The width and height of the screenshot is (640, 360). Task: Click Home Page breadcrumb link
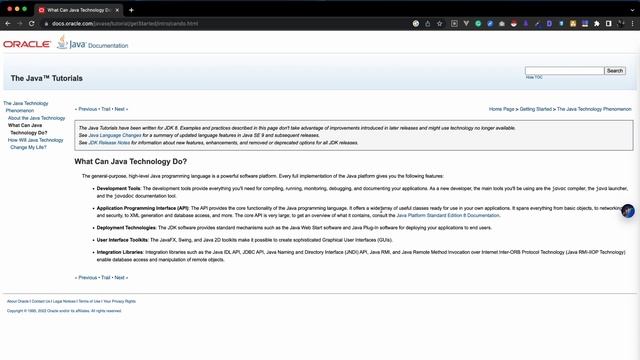[501, 109]
